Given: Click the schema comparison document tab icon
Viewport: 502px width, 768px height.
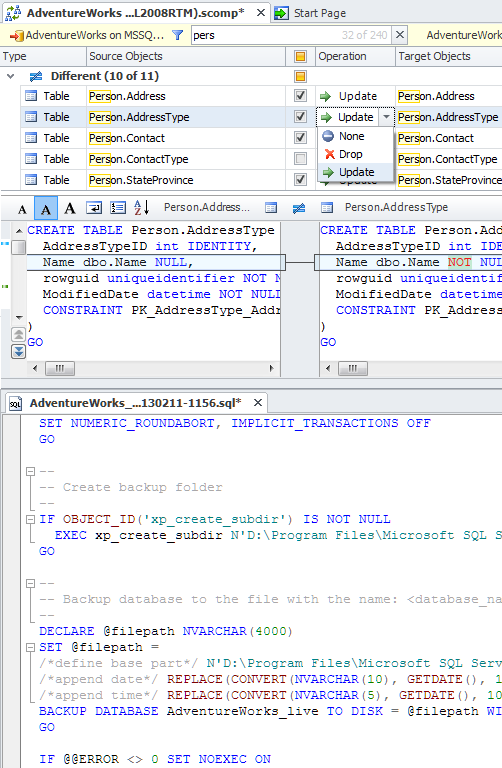Looking at the screenshot, I should pyautogui.click(x=13, y=13).
